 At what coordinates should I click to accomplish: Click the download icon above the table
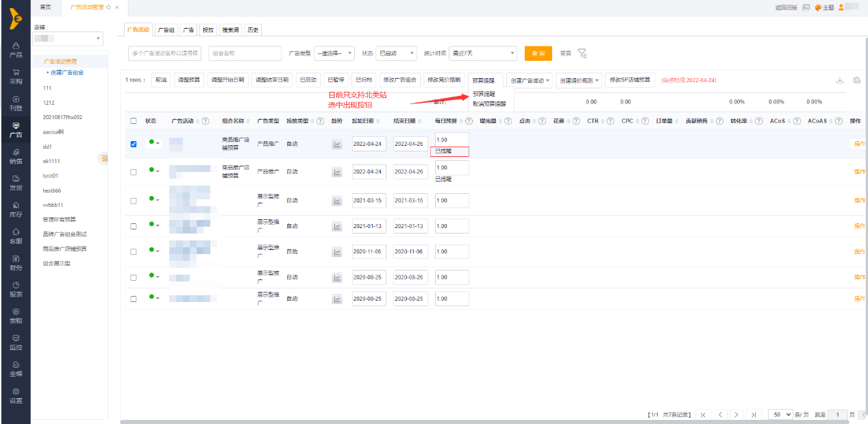839,80
